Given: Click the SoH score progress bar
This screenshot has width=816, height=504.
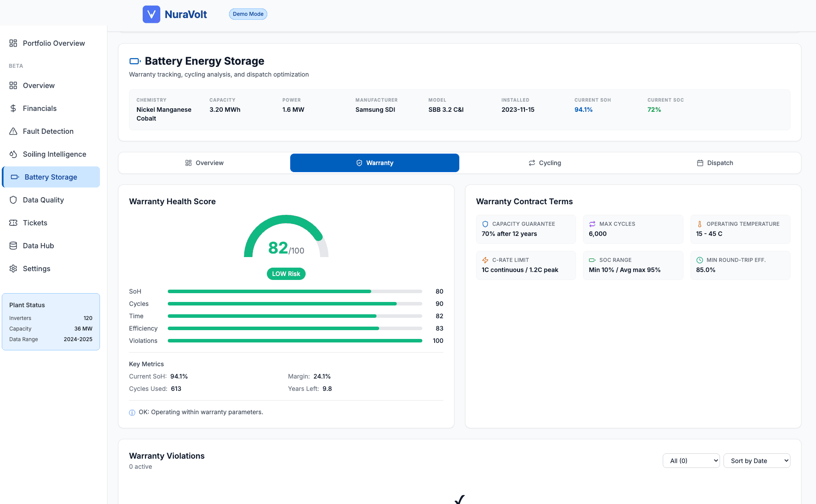Looking at the screenshot, I should point(295,291).
